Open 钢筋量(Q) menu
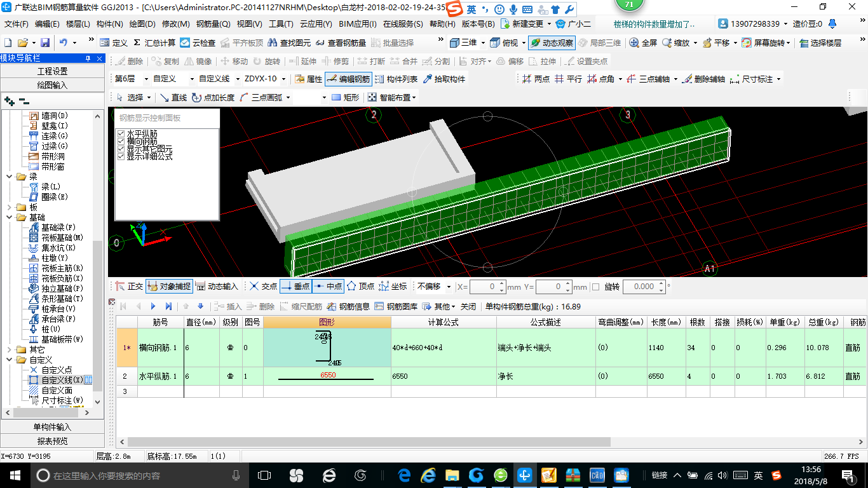This screenshot has height=488, width=868. click(x=213, y=24)
